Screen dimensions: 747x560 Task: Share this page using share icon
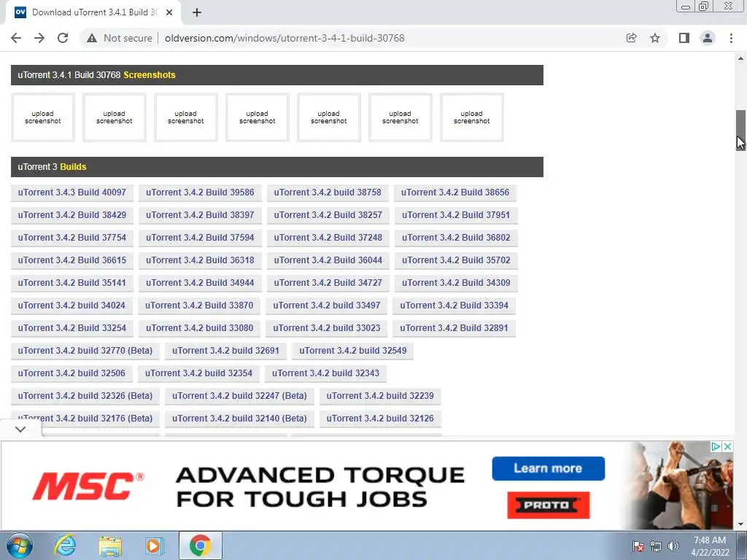pyautogui.click(x=631, y=38)
